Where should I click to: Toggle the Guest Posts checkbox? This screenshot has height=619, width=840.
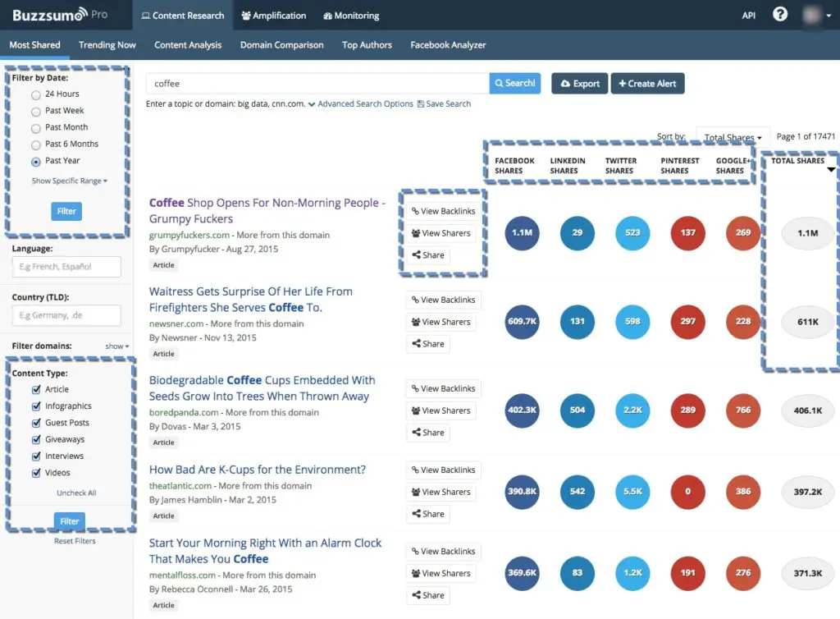(x=36, y=423)
